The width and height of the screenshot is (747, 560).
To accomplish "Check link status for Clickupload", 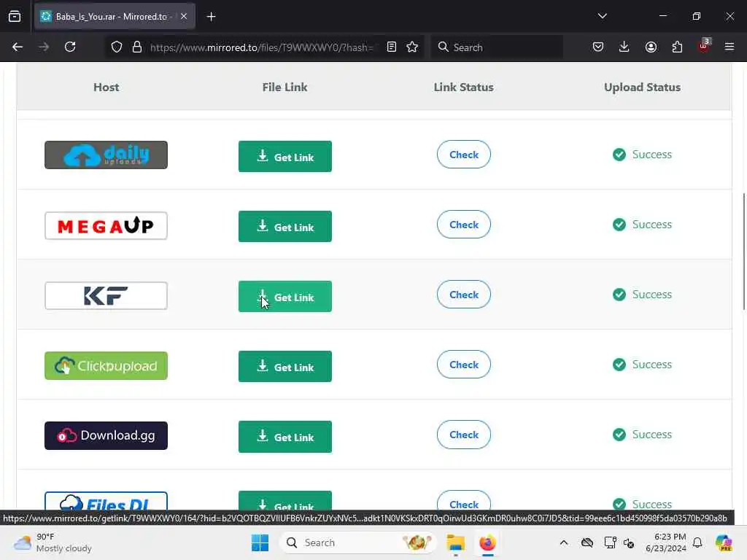I will [x=463, y=365].
